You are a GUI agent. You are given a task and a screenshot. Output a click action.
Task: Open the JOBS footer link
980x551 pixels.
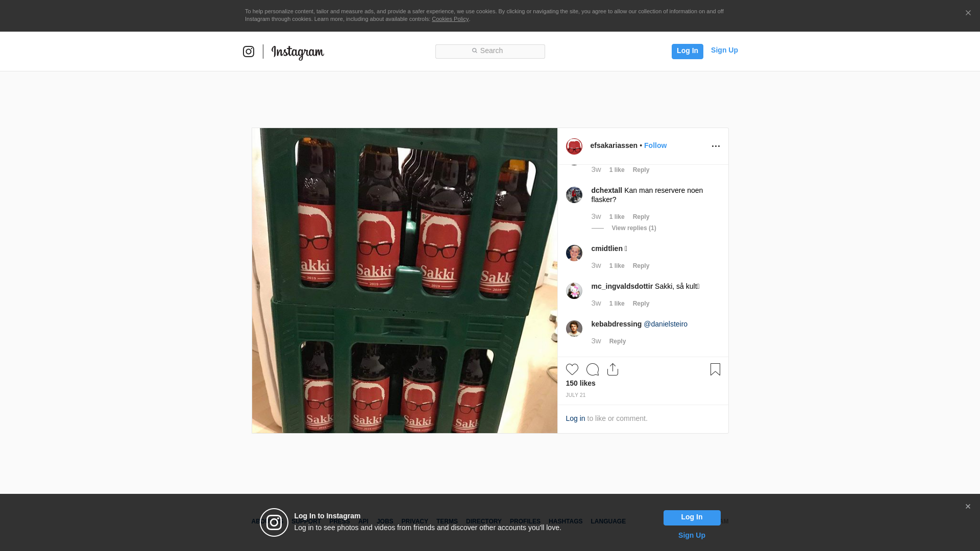pyautogui.click(x=385, y=521)
